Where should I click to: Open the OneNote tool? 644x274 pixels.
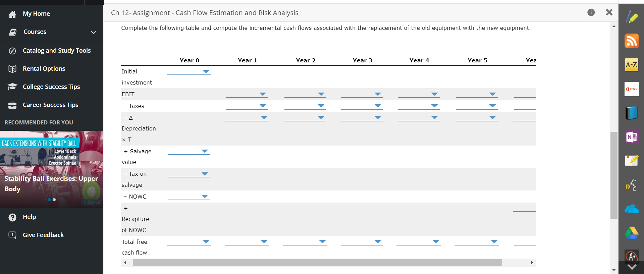click(632, 137)
